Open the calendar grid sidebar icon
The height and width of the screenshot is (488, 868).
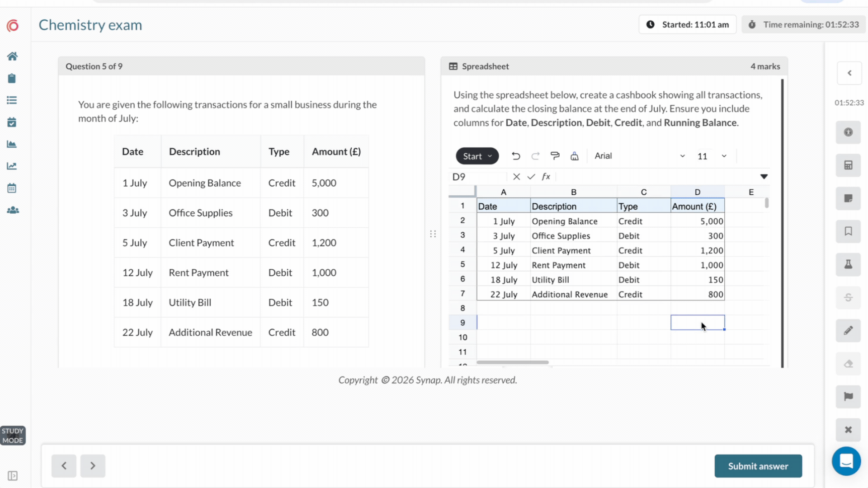click(x=12, y=188)
